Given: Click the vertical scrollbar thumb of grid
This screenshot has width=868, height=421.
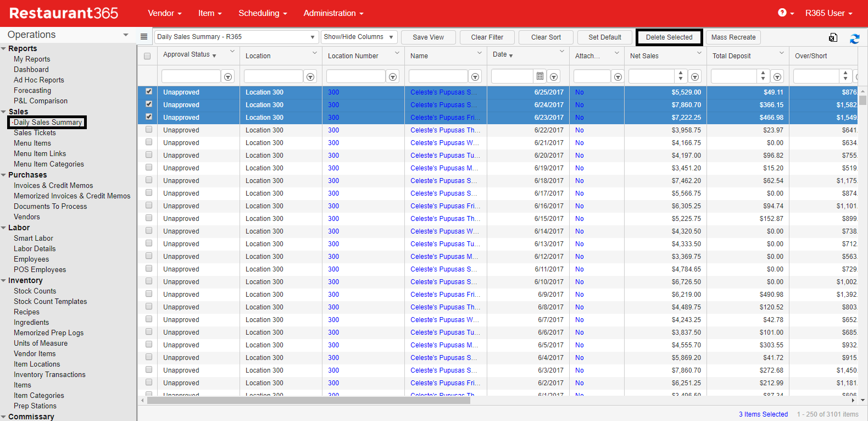Looking at the screenshot, I should point(863,100).
